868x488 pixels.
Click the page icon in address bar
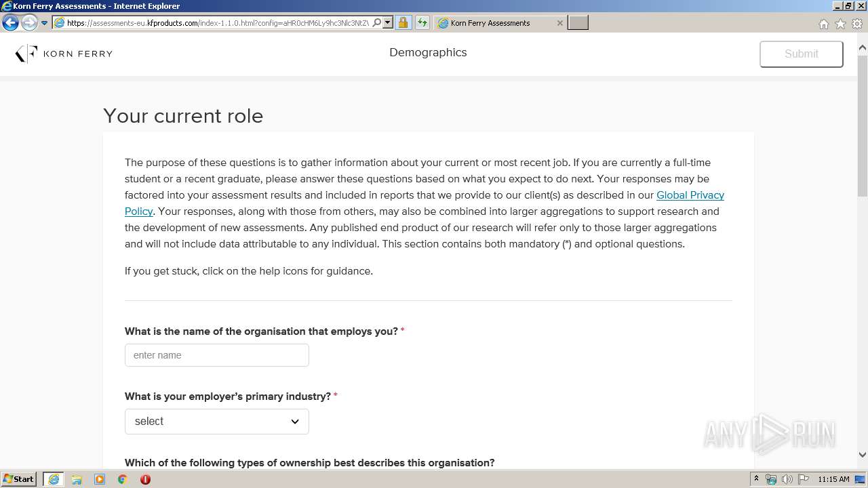[x=59, y=23]
